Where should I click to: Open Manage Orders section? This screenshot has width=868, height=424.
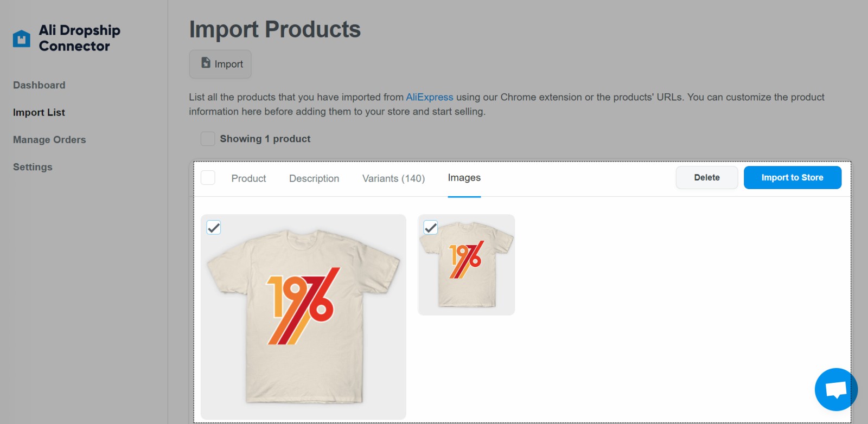[49, 139]
